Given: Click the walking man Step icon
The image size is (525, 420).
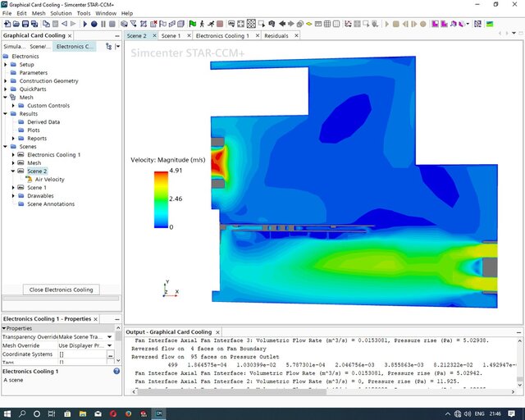Looking at the screenshot, I should tap(202, 24).
